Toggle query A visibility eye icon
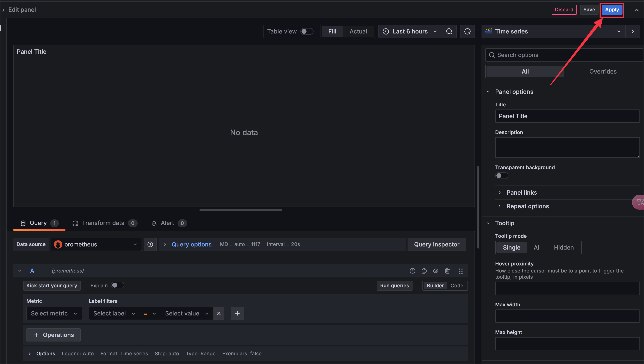The image size is (644, 364). pos(436,271)
